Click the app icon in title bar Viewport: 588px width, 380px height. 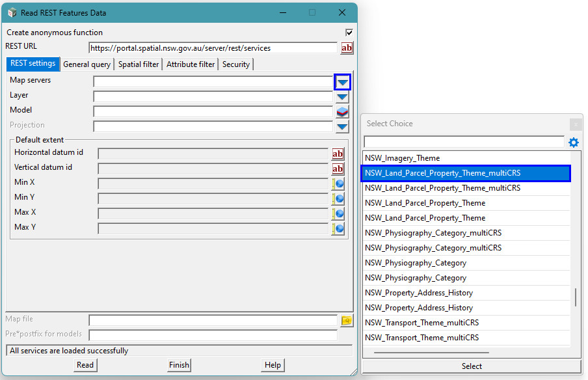click(12, 13)
